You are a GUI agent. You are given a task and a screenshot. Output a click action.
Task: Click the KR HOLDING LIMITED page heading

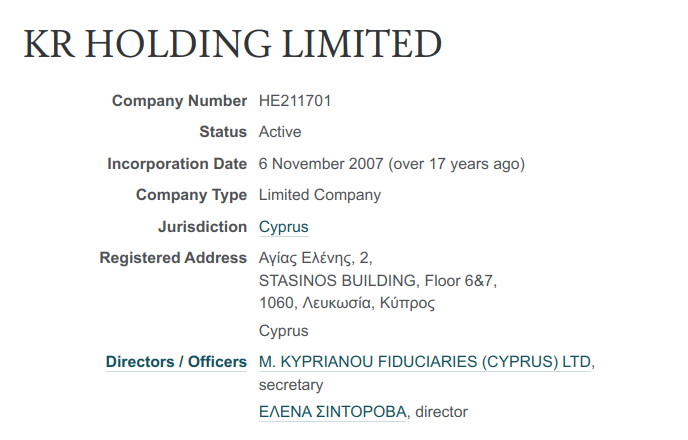(x=232, y=43)
